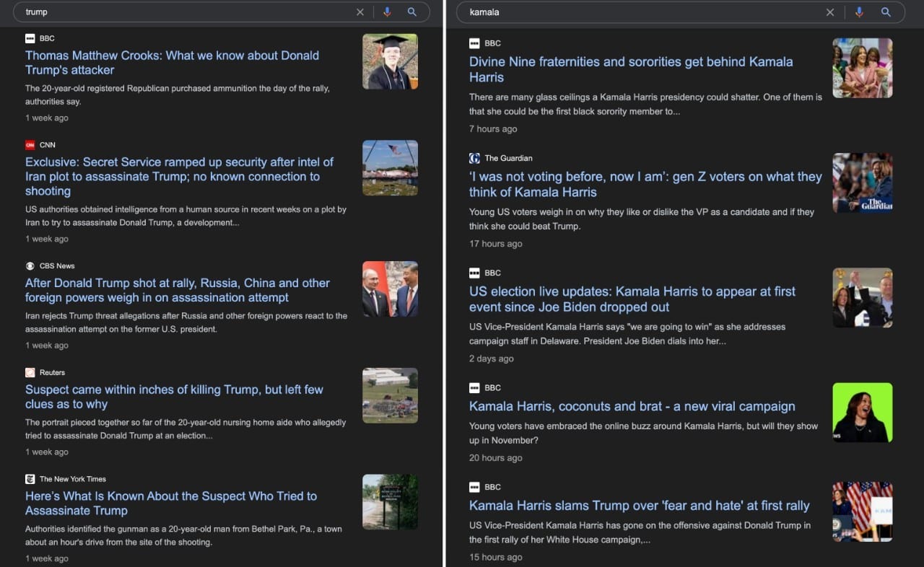Image resolution: width=924 pixels, height=567 pixels.
Task: Open the green-background thumbnail for the brat story
Action: tap(863, 413)
